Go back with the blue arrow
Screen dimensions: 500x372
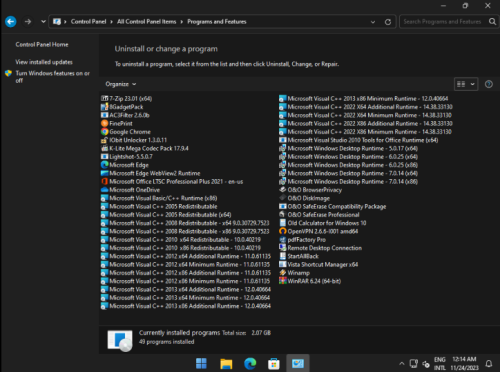(x=11, y=22)
